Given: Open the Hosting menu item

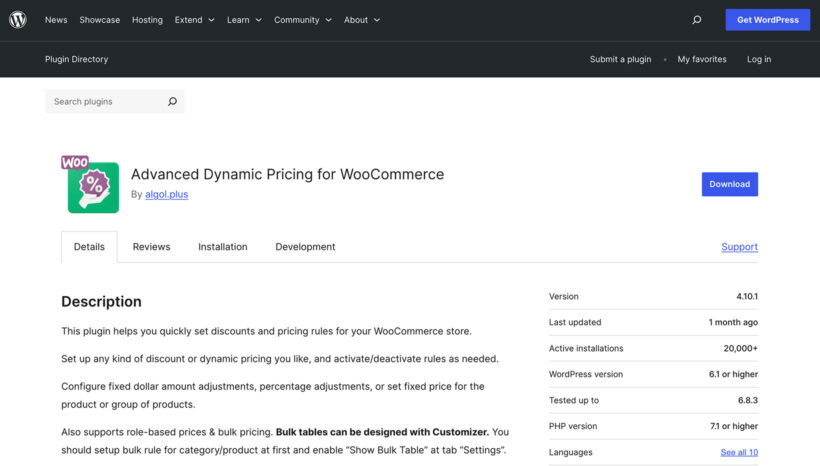Looking at the screenshot, I should (x=147, y=20).
